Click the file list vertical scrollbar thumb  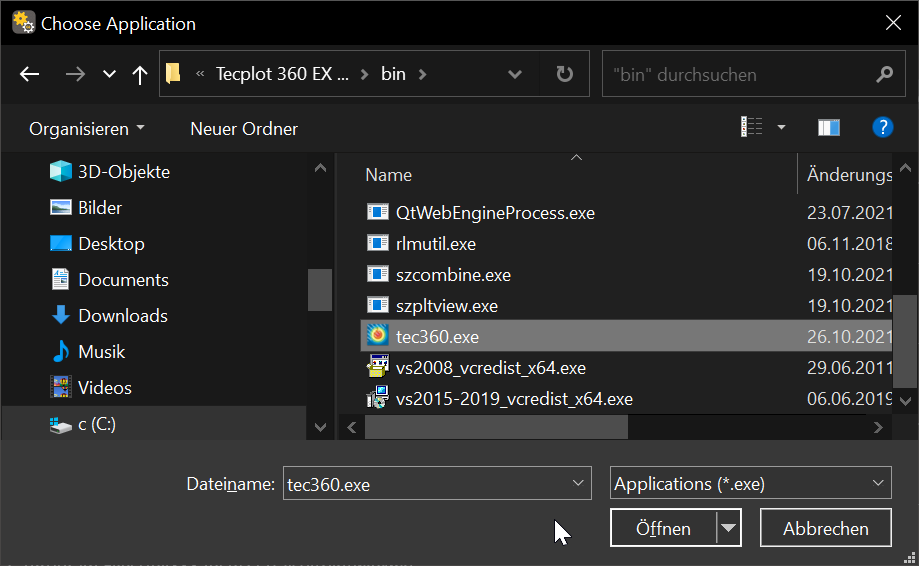pyautogui.click(x=905, y=341)
